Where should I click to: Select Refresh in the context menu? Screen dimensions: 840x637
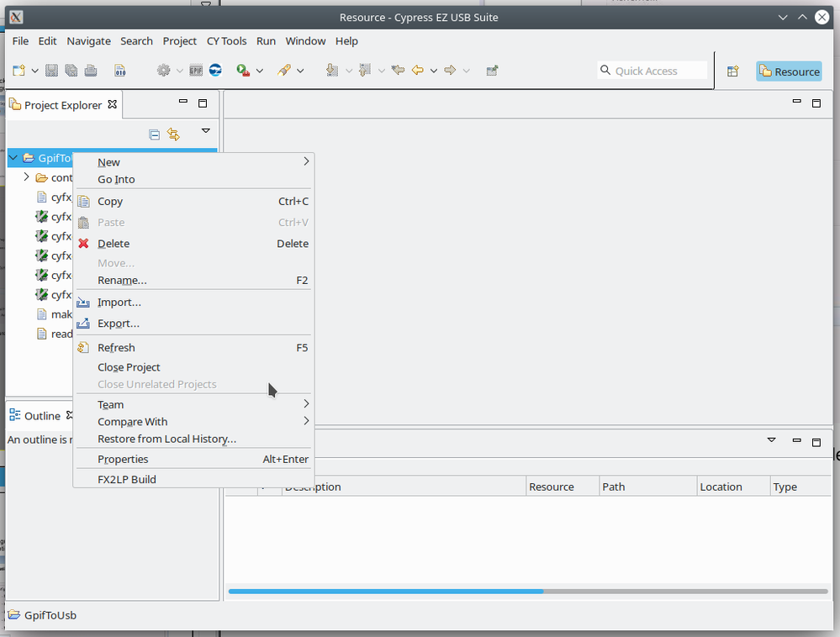click(x=193, y=348)
